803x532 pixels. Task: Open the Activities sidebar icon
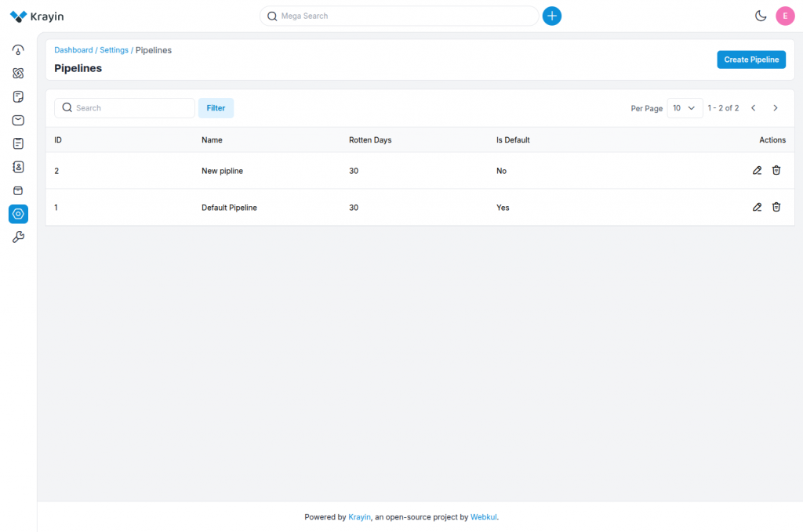point(18,143)
